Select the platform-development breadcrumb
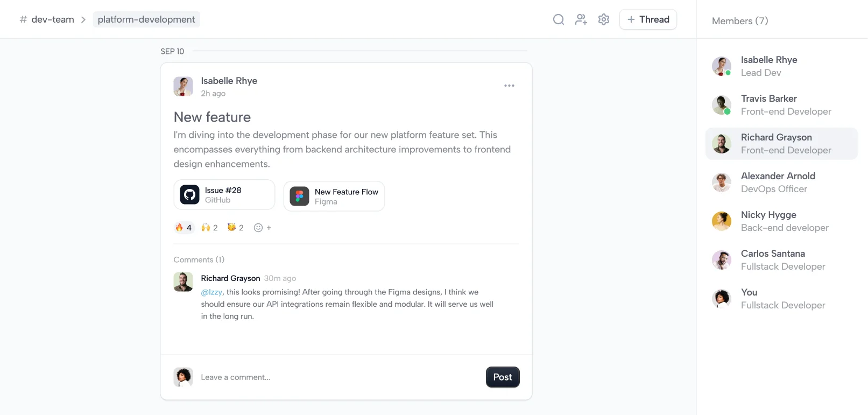 pyautogui.click(x=146, y=20)
